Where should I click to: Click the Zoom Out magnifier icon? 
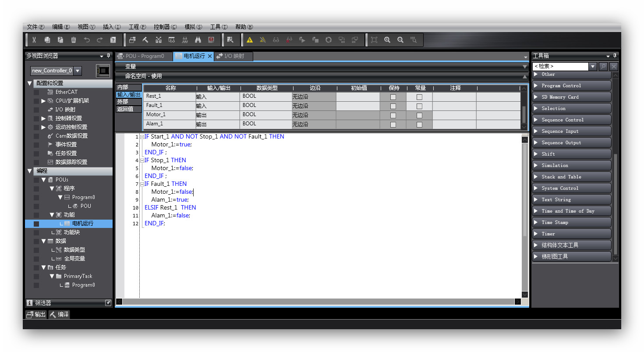400,40
